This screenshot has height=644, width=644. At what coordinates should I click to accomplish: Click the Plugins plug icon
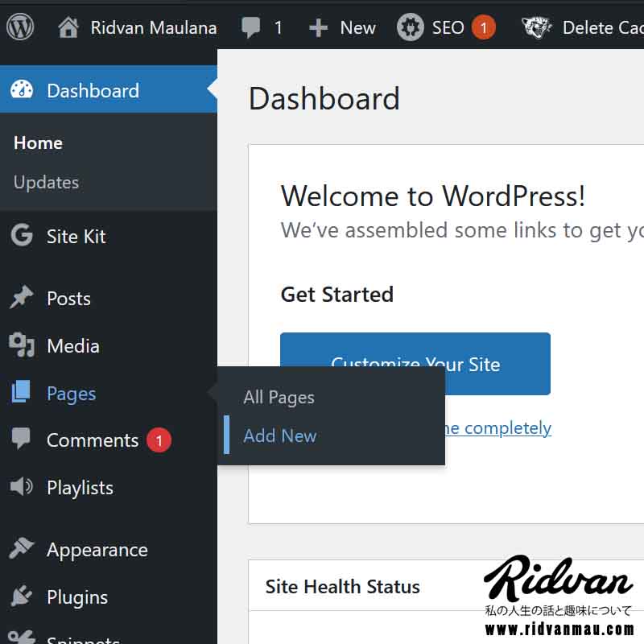pyautogui.click(x=21, y=596)
